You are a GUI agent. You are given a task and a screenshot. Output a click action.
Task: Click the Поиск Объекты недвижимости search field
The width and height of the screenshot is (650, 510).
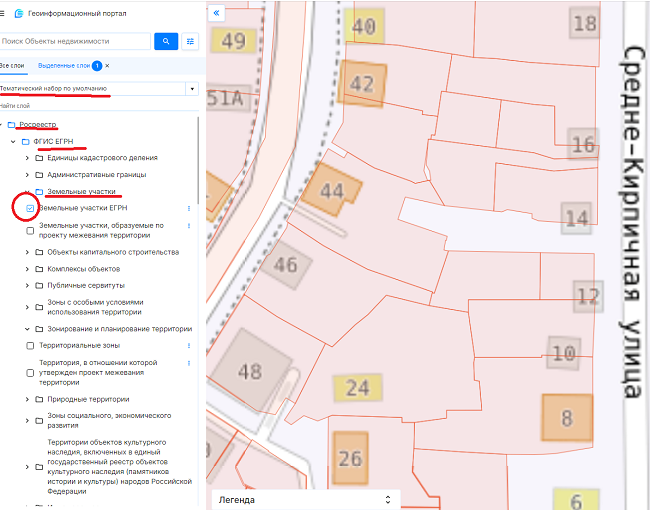tap(75, 41)
